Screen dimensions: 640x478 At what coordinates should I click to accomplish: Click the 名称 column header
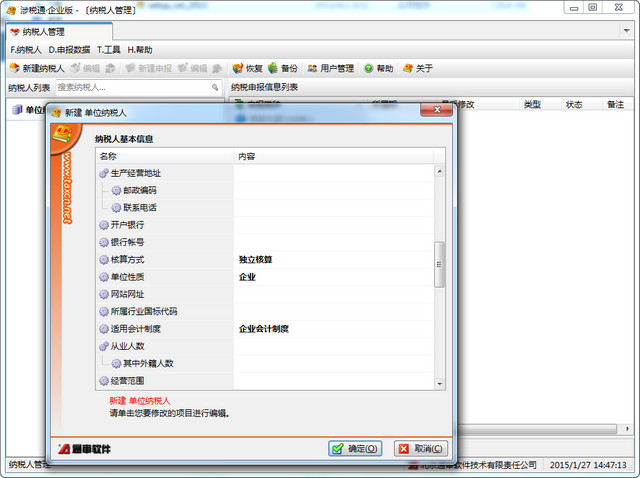[165, 156]
